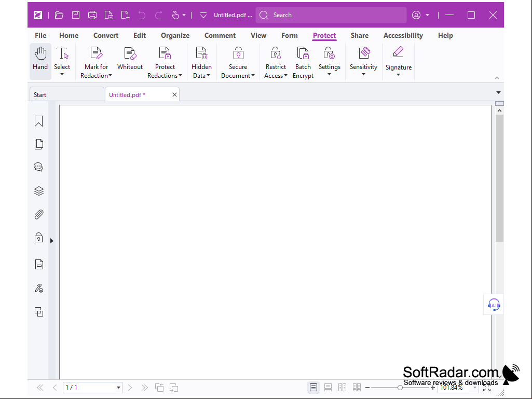
Task: Create a new blank page icon
Action: (x=125, y=15)
